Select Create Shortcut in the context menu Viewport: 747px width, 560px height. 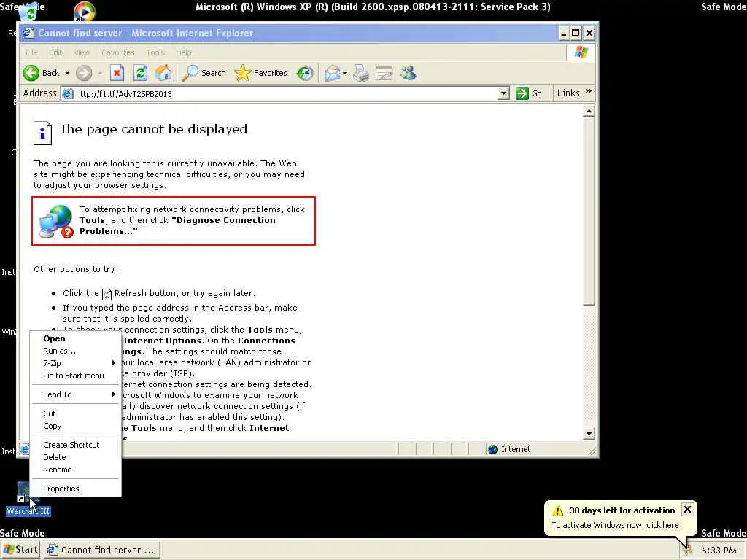point(75,445)
